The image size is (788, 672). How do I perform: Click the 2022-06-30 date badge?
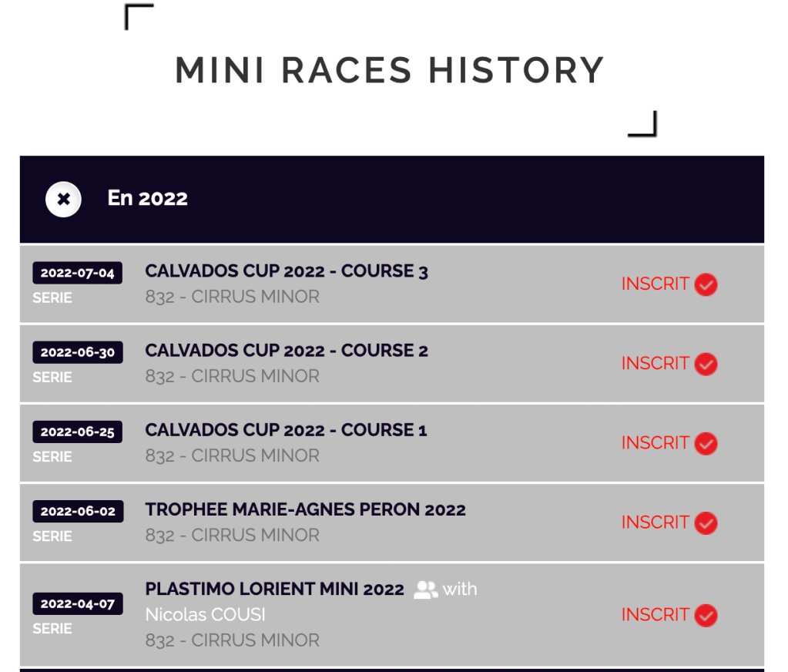[77, 352]
